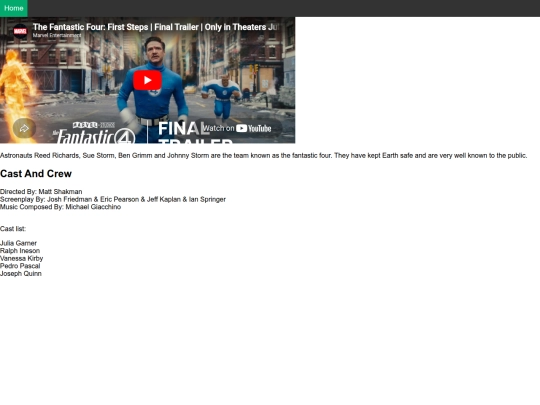Viewport: 540px width, 405px height.
Task: Select the Screenplay By credits line
Action: pos(113,199)
